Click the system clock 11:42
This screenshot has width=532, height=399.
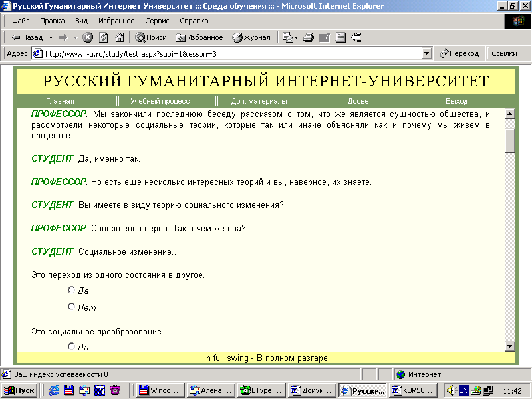point(512,391)
